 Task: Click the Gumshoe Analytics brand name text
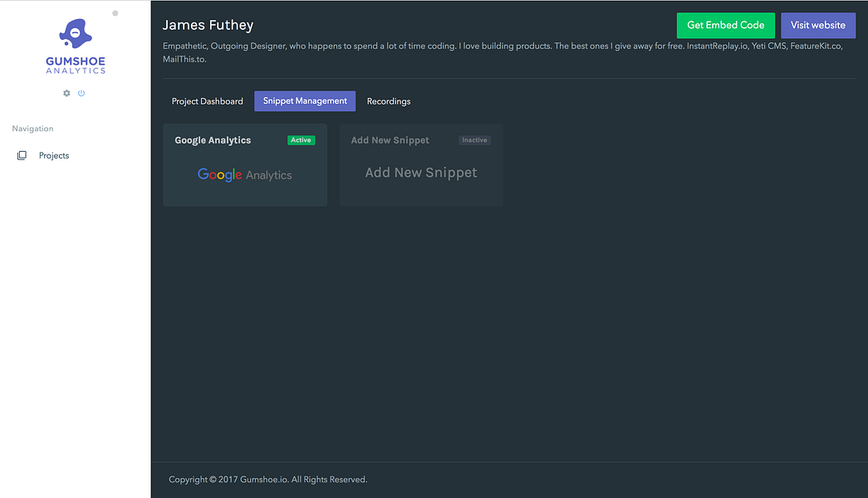click(75, 66)
